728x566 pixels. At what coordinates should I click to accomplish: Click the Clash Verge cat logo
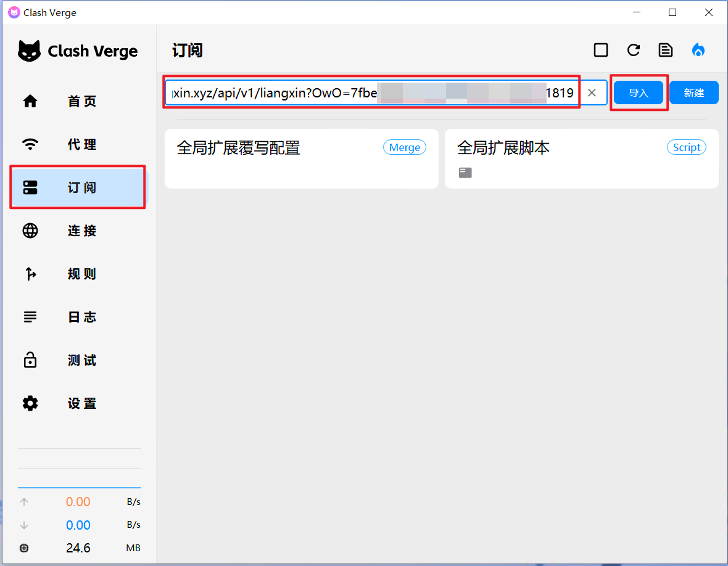[x=29, y=51]
